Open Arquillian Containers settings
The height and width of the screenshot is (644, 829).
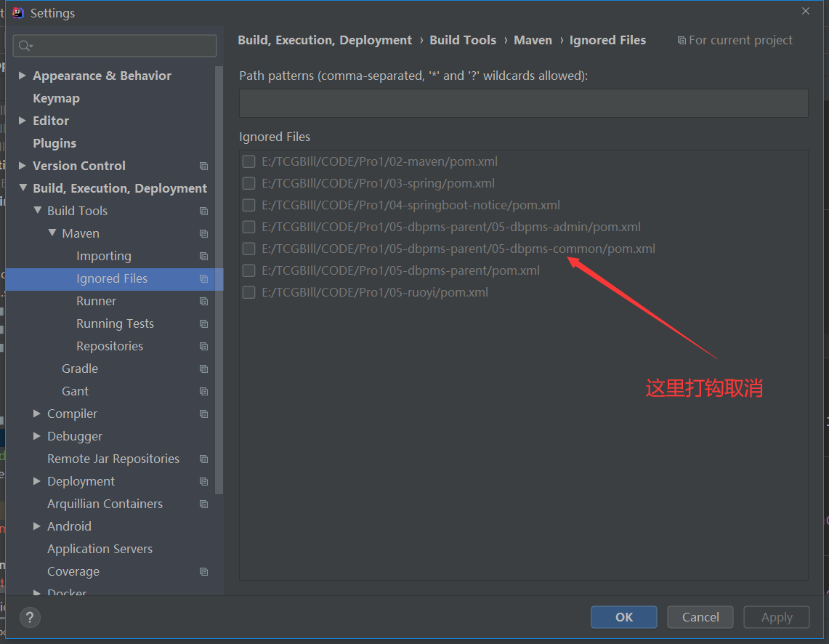[x=105, y=504]
